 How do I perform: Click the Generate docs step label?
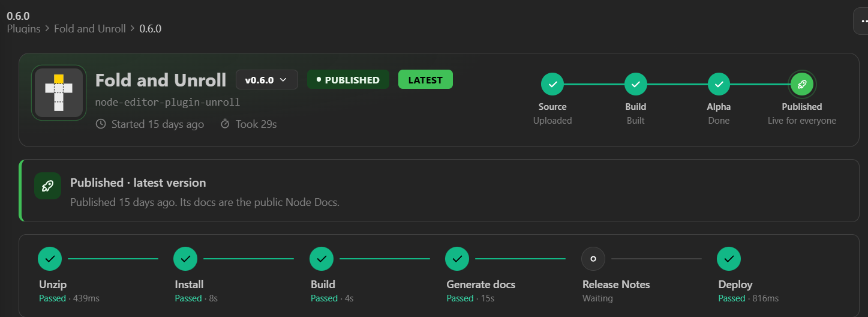tap(480, 285)
